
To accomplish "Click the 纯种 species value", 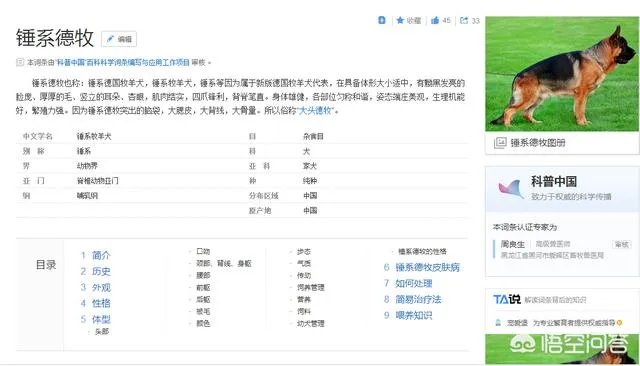I will [x=310, y=181].
